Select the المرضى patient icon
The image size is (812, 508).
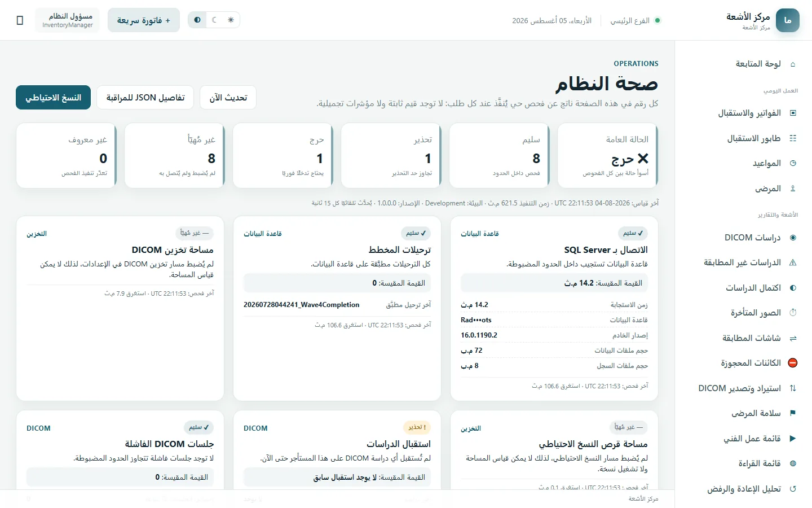click(x=793, y=189)
